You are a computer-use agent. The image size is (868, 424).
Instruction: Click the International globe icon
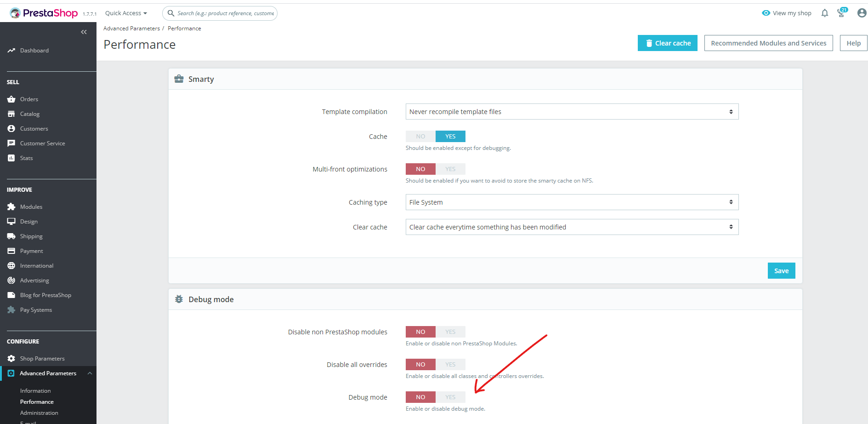tap(11, 266)
